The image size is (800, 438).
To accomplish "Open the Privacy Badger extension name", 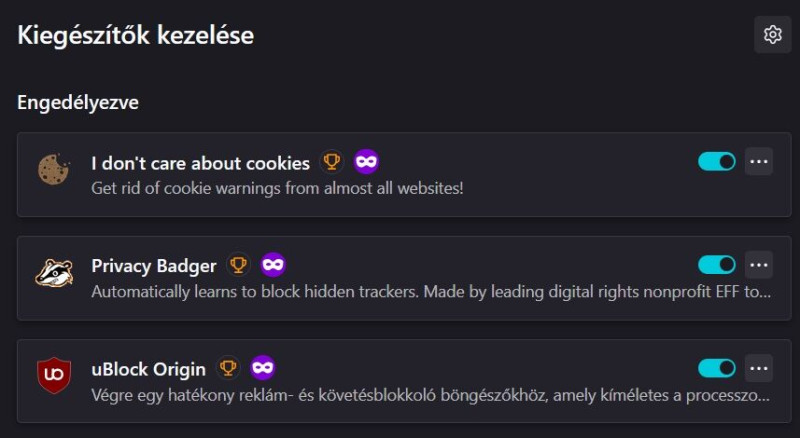I will click(154, 266).
